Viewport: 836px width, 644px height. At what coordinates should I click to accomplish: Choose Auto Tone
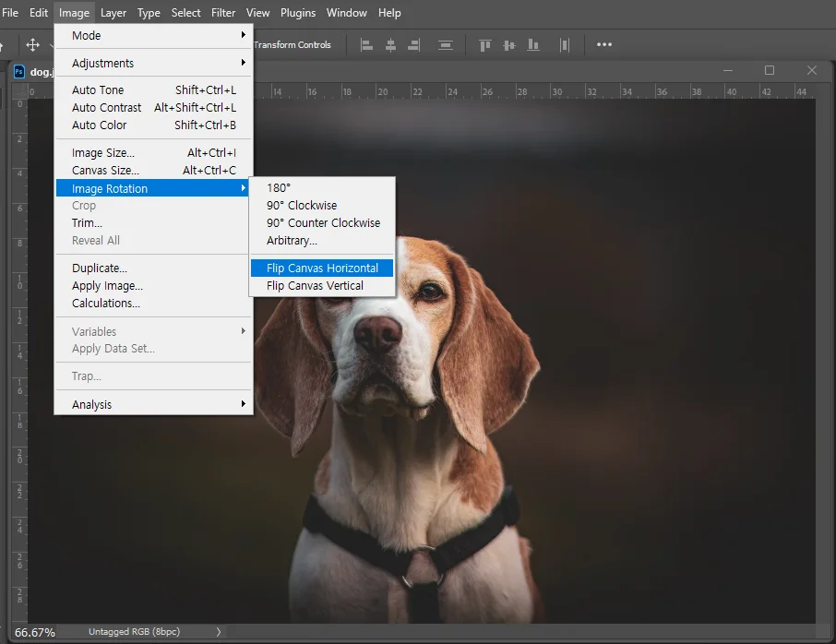click(153, 89)
